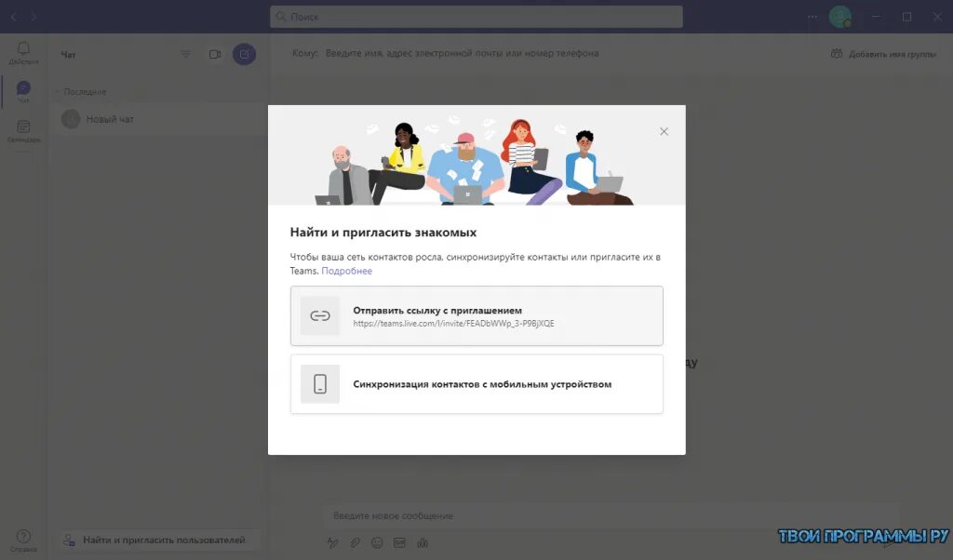Start a video meeting from chat header
This screenshot has width=953, height=560.
[215, 54]
